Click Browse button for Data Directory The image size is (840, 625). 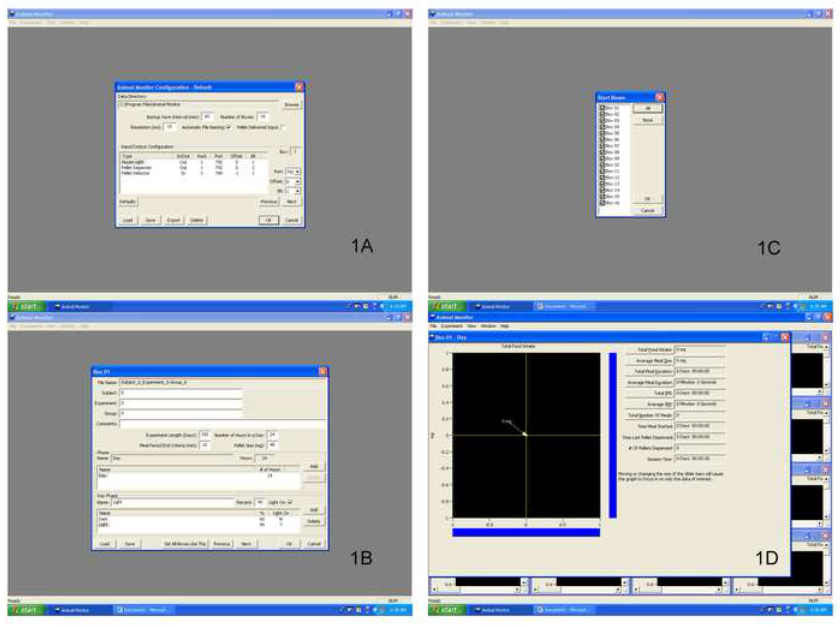[x=291, y=105]
